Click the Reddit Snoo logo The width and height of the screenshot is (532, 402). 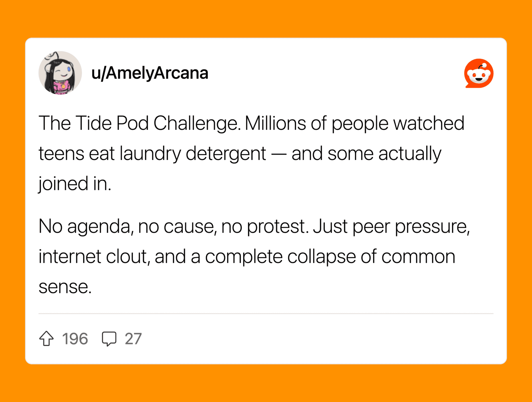click(478, 73)
